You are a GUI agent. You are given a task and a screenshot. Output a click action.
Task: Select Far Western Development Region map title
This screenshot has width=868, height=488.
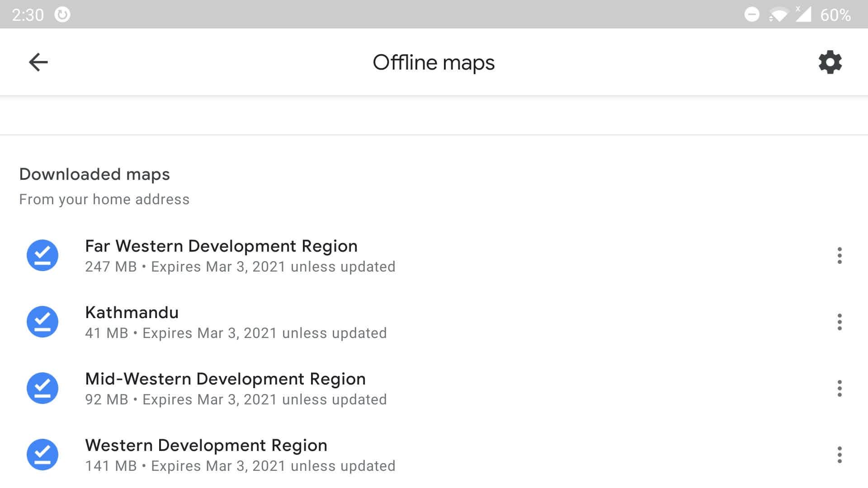pos(221,246)
